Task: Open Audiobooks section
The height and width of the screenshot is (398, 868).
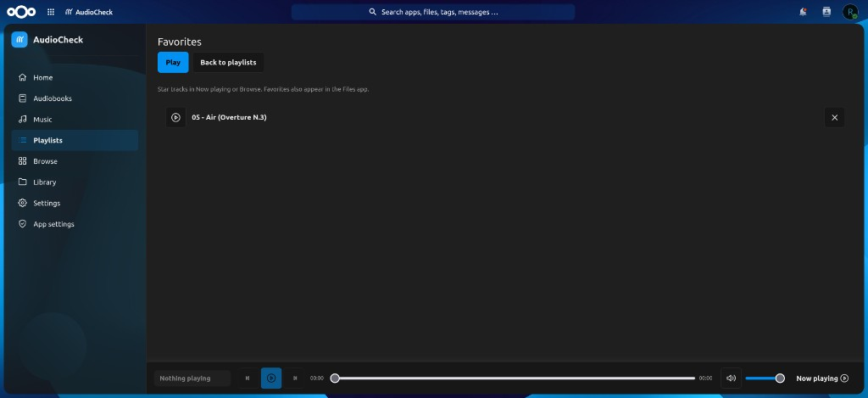Action: [75, 98]
